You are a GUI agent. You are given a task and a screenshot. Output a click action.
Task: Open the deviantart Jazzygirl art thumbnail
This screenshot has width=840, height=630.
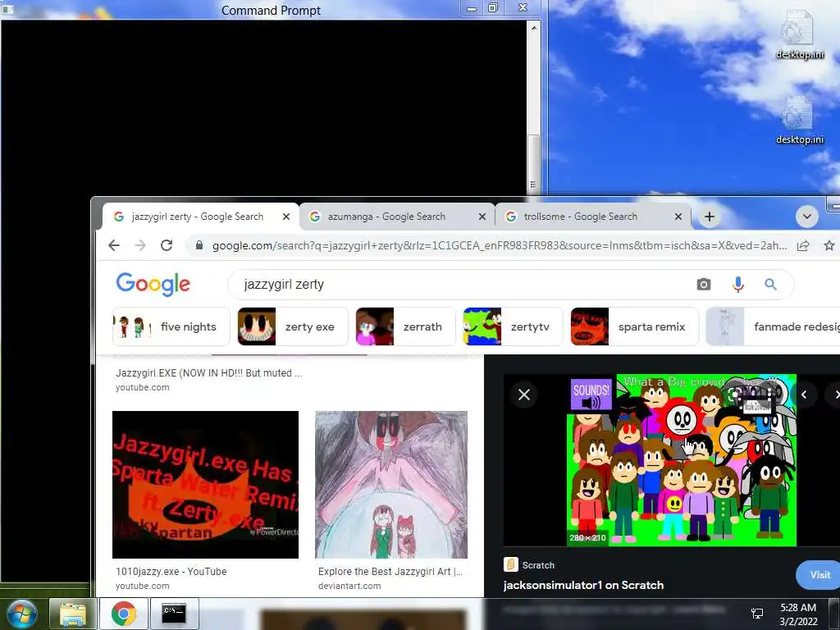(x=391, y=485)
